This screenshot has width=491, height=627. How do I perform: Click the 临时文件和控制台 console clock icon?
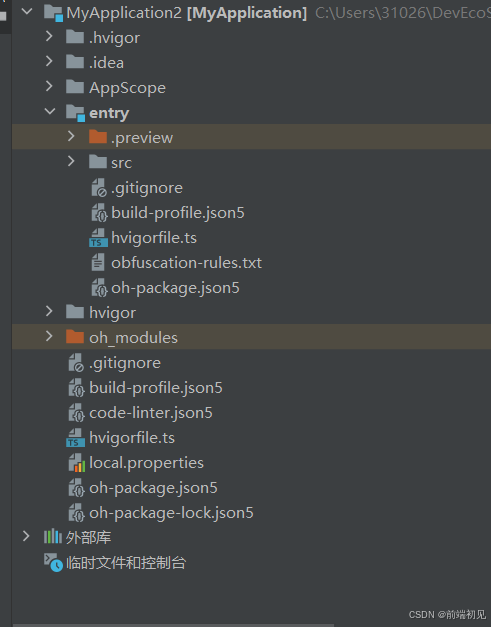tap(53, 562)
